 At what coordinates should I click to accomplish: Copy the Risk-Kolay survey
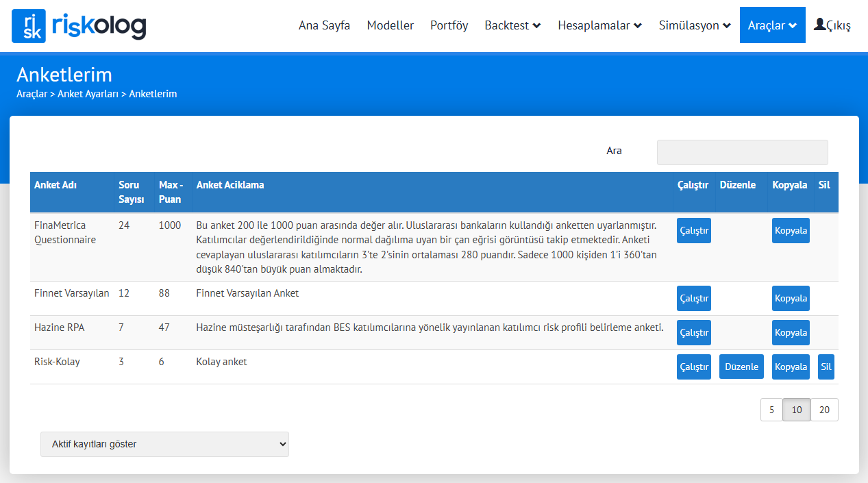pos(791,367)
